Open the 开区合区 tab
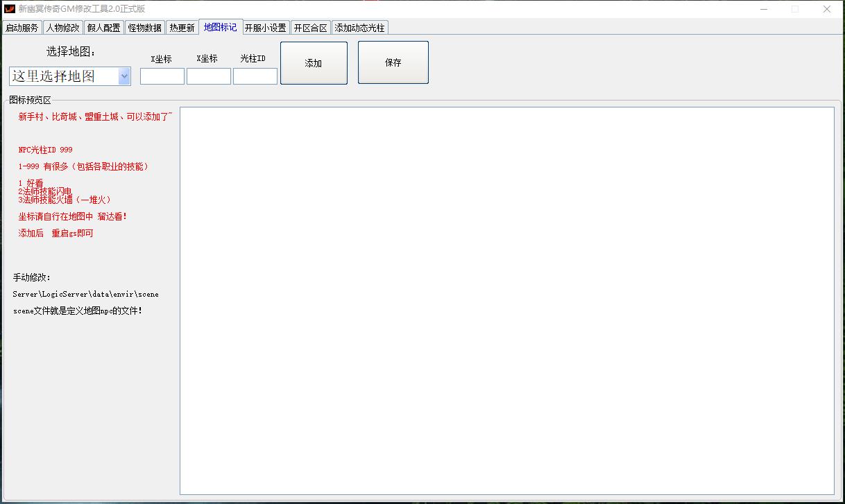The image size is (845, 504). tap(310, 28)
